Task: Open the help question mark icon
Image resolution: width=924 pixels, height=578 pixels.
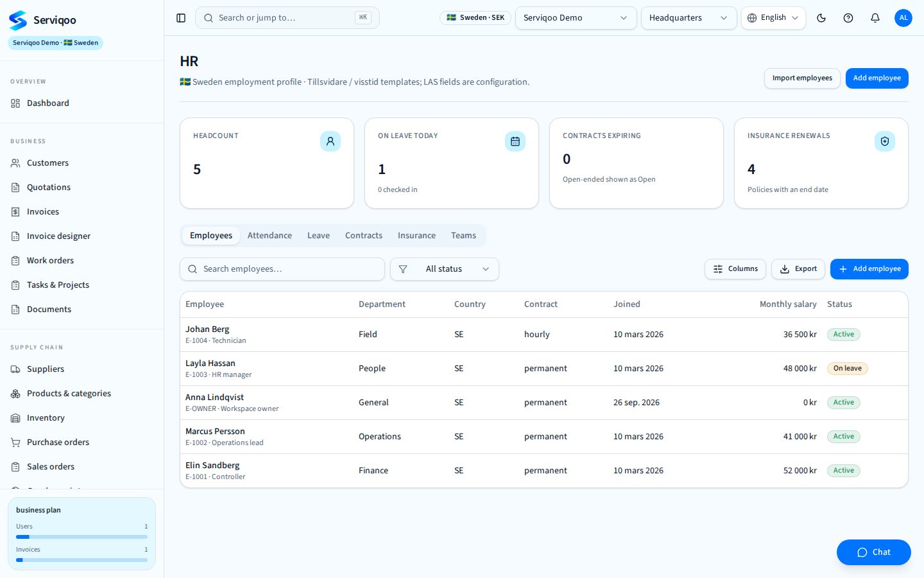Action: click(x=848, y=18)
